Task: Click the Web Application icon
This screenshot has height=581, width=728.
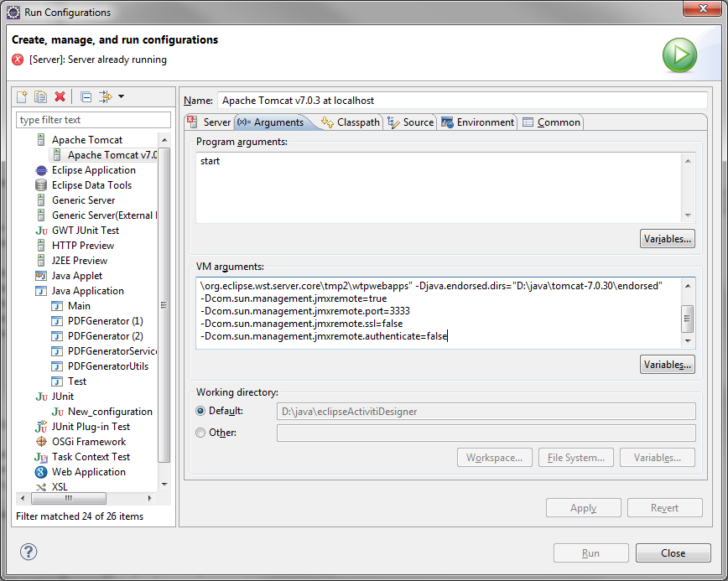Action: point(41,472)
